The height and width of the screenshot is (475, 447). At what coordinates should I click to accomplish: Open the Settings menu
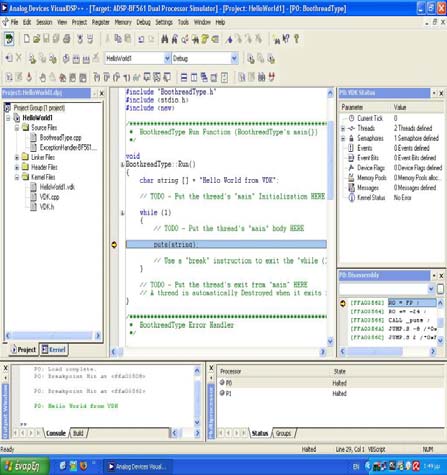164,22
